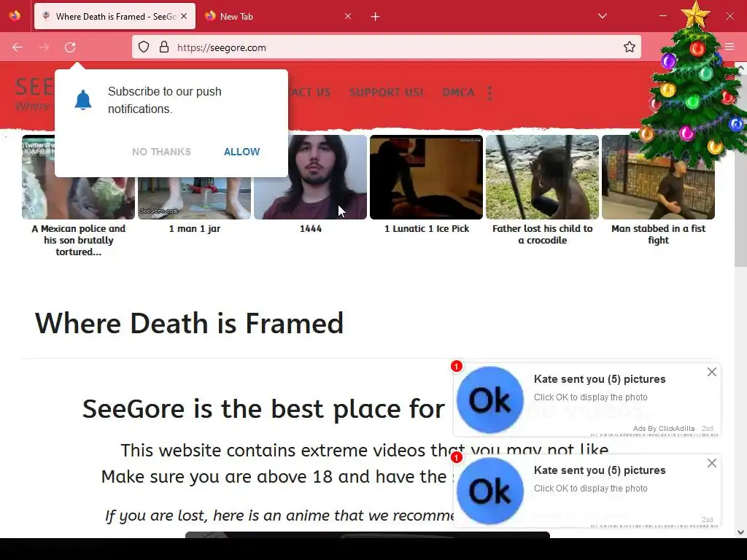Close the New Tab tab
This screenshot has height=560, width=747.
pyautogui.click(x=348, y=16)
